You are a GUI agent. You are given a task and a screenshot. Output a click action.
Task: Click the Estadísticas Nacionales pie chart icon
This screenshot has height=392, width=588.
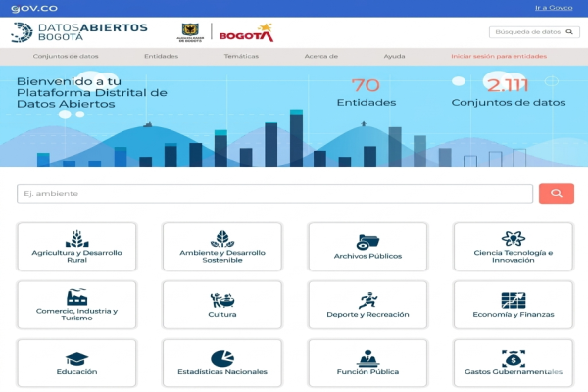[x=222, y=358]
